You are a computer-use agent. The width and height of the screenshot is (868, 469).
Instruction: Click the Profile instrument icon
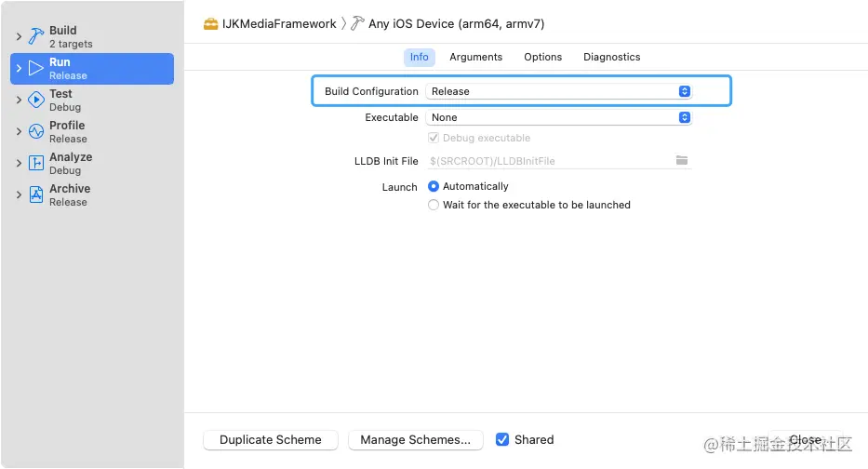[36, 131]
